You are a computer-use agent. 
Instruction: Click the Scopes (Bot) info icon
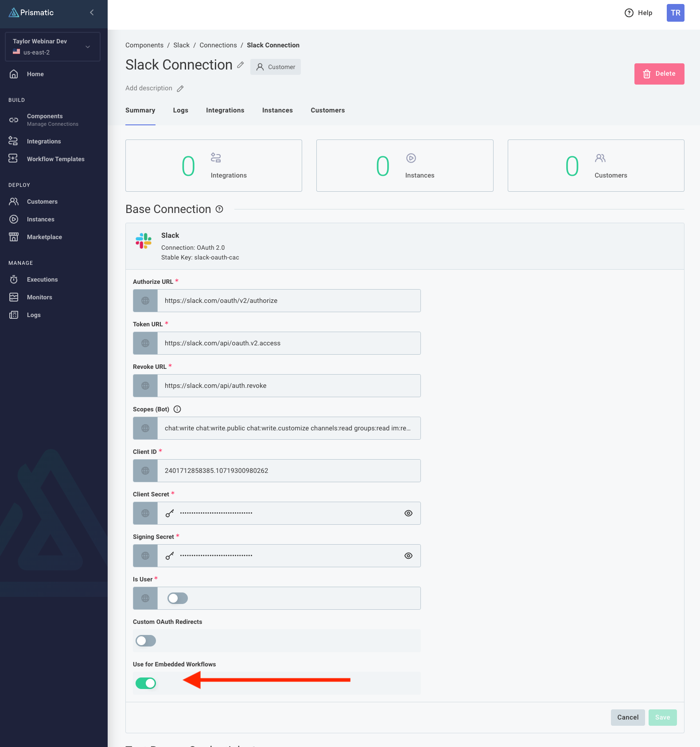coord(177,409)
